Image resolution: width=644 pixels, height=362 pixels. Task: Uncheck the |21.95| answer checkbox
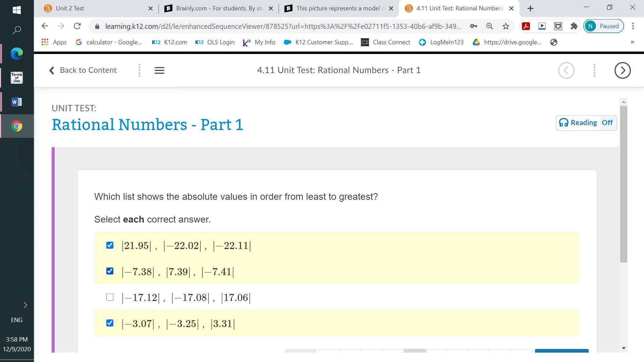110,245
